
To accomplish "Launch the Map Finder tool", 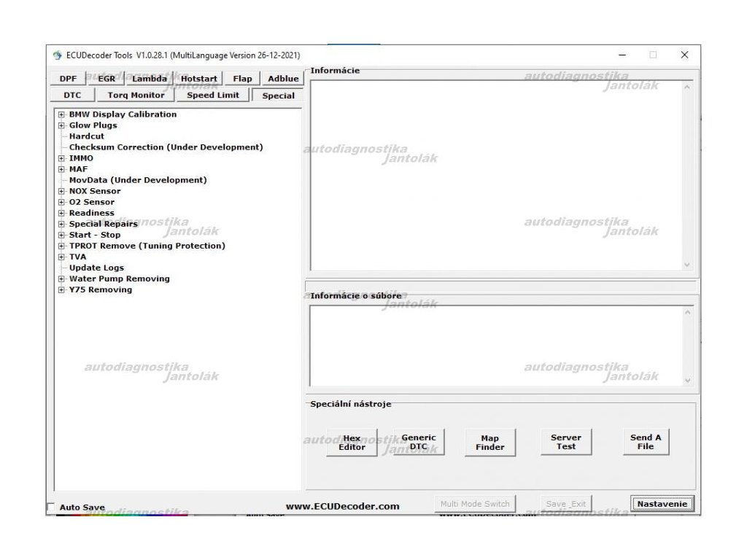I will point(489,443).
